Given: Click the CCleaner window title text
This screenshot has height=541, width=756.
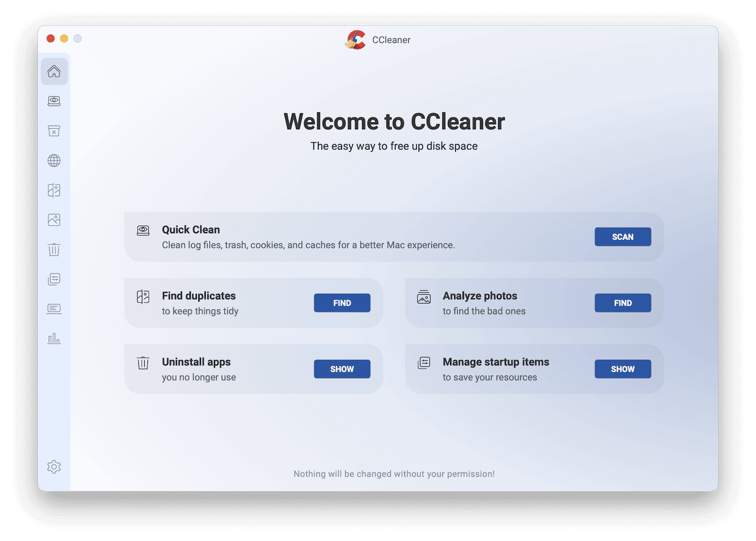Looking at the screenshot, I should [391, 40].
